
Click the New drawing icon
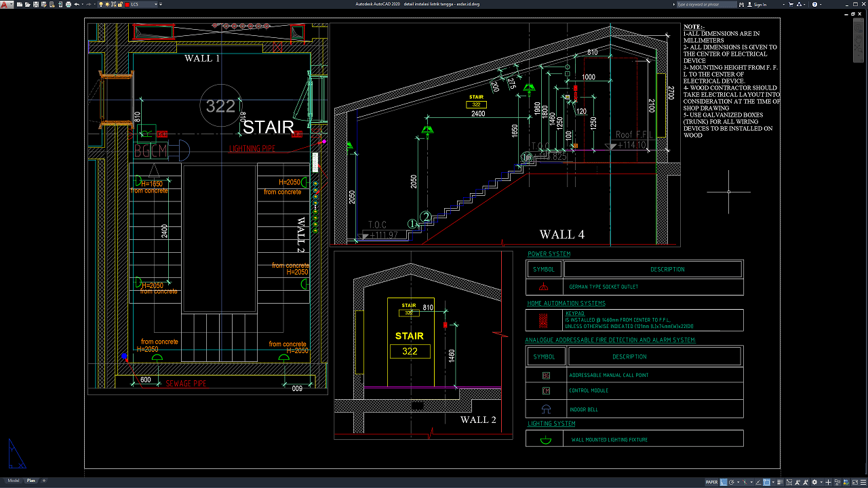click(19, 4)
